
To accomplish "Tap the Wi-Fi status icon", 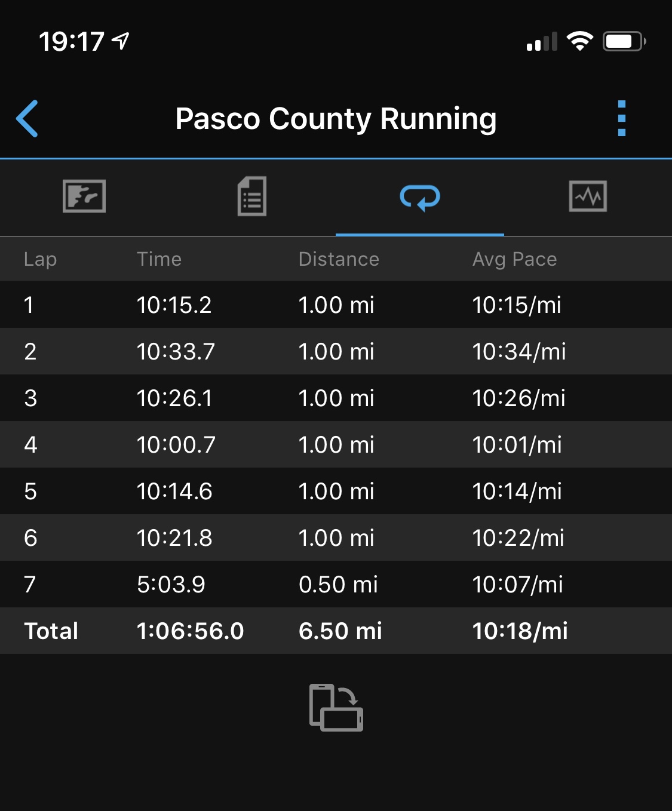I will 579,41.
